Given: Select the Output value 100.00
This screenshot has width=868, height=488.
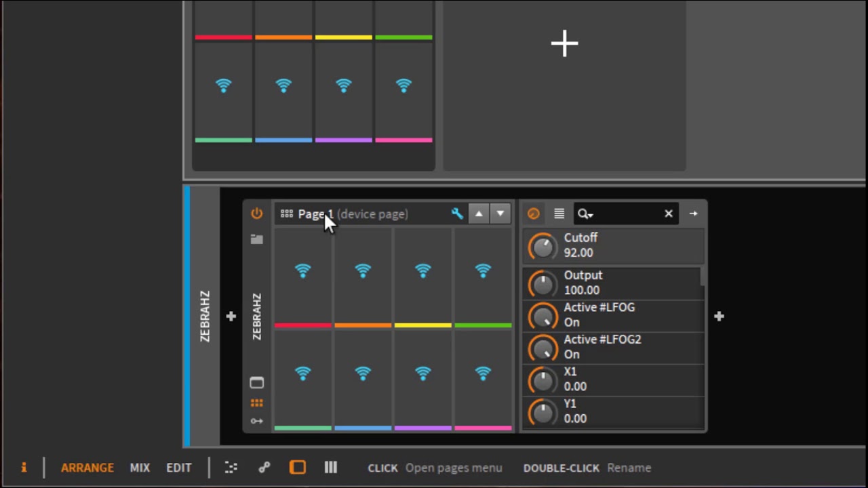Looking at the screenshot, I should point(582,290).
